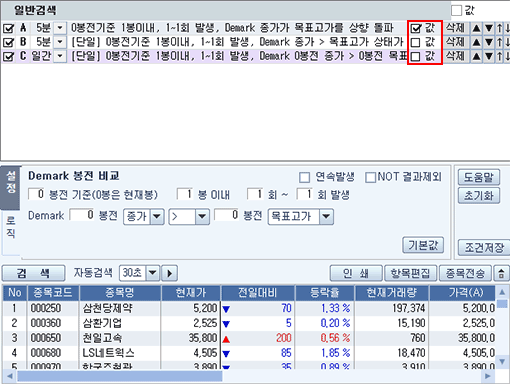This screenshot has height=384, width=510.
Task: Click up-arrow expand button beside 종목전송
Action: [x=501, y=273]
